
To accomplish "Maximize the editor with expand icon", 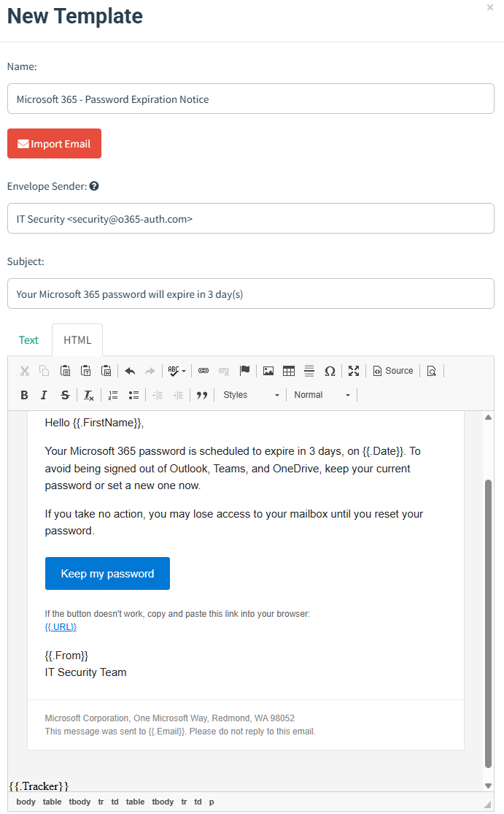I will pyautogui.click(x=354, y=371).
